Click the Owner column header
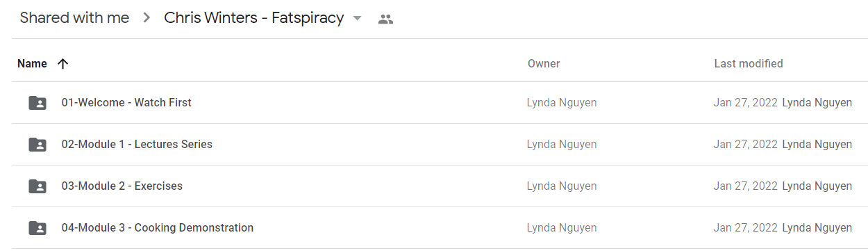This screenshot has width=868, height=251. click(x=544, y=64)
